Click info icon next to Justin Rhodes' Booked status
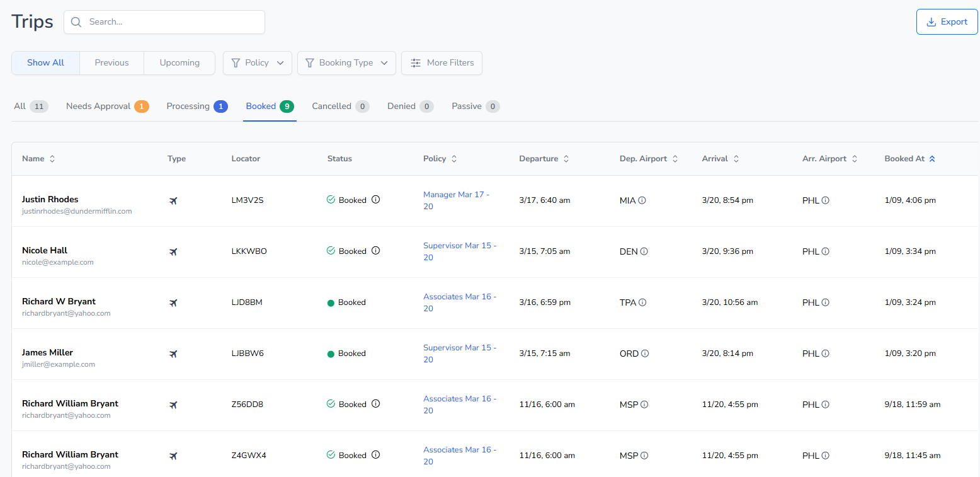This screenshot has height=477, width=980. click(375, 200)
